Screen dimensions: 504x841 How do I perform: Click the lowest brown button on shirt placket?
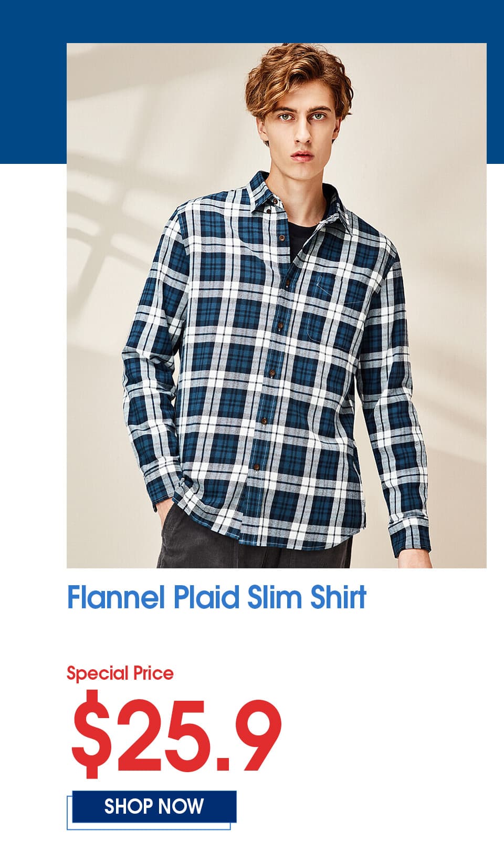coord(257,467)
